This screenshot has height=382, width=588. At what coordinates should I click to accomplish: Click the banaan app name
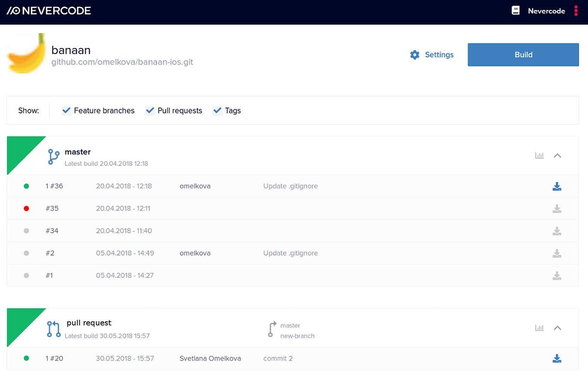[71, 50]
